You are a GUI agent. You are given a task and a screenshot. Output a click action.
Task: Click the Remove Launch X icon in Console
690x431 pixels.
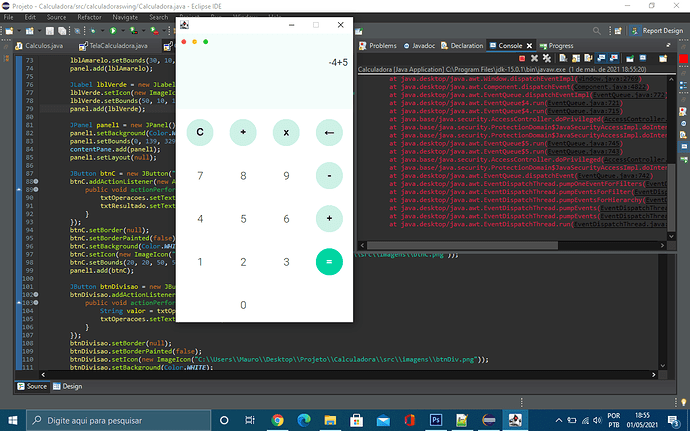point(534,58)
